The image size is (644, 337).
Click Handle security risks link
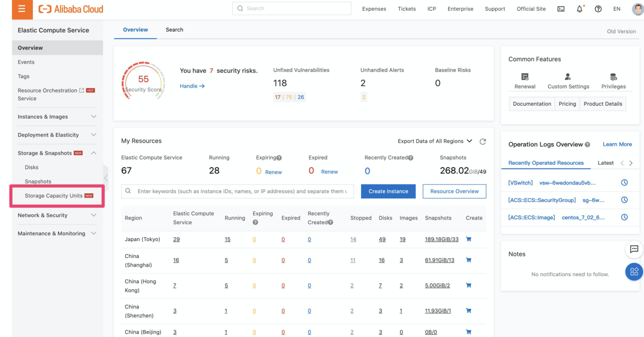192,86
